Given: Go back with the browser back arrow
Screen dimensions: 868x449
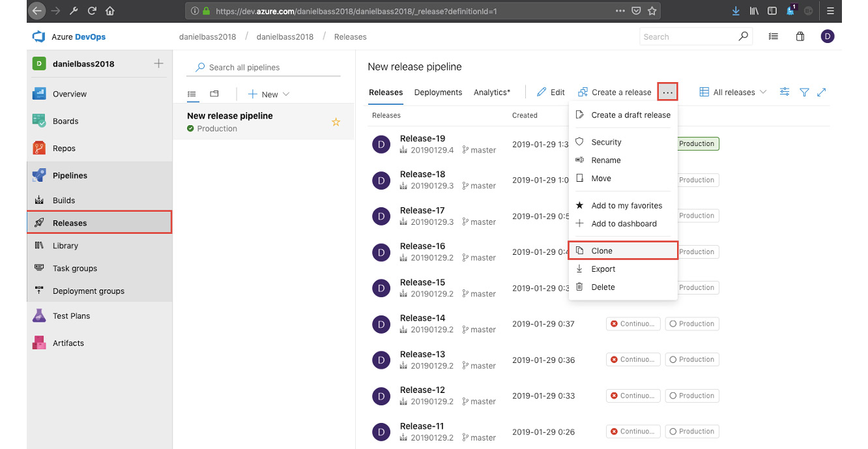Looking at the screenshot, I should click(37, 10).
